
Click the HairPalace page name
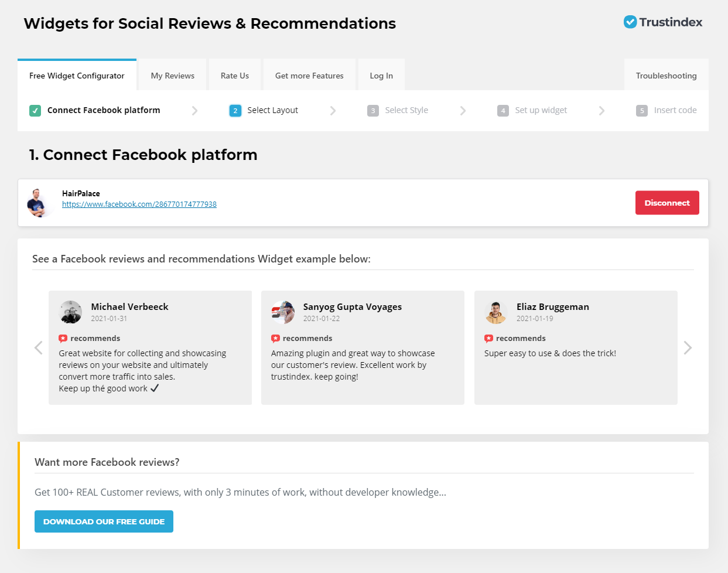tap(81, 193)
